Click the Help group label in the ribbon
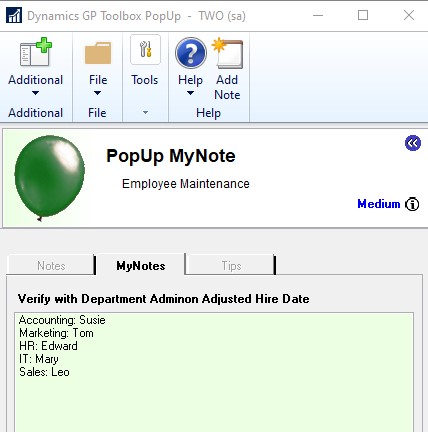This screenshot has width=428, height=432. (x=208, y=113)
